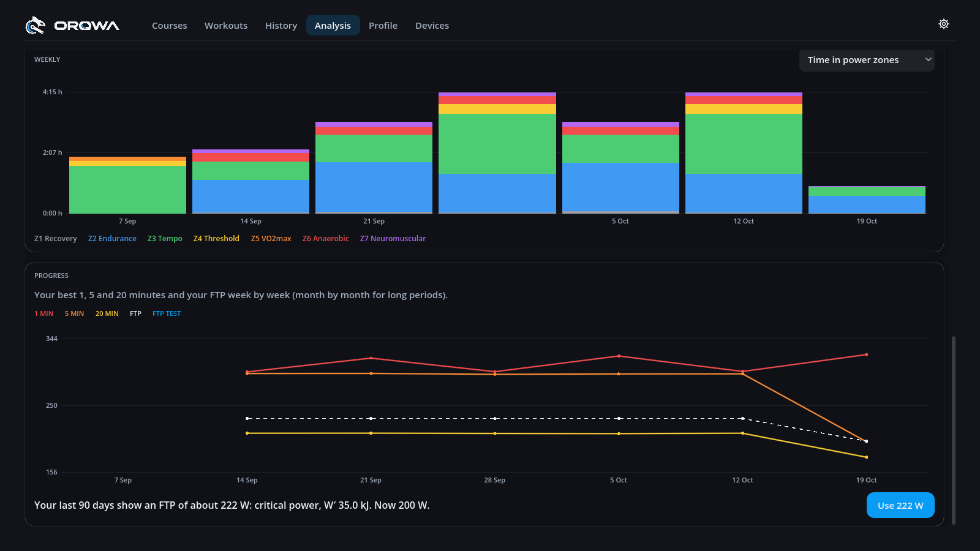980x551 pixels.
Task: Click the vertical page scrollbar
Action: point(953,430)
